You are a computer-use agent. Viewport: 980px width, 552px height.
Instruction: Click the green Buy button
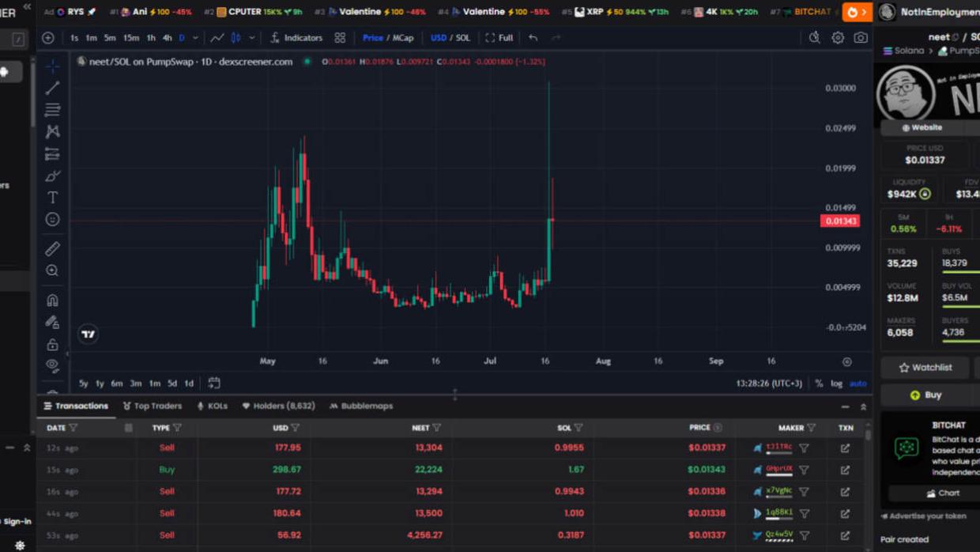(x=925, y=395)
